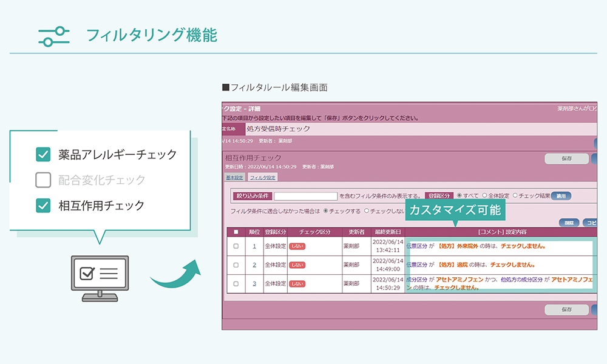Open rule number 1 link
Image resolution: width=607 pixels, height=364 pixels.
tap(254, 246)
